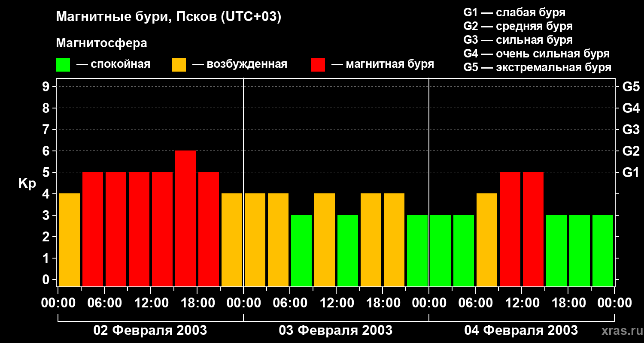Viewport: 644px width, 343px height.
Task: Click the orange 18:00–21:00 bar on 03 Февраля
Action: 394,240
